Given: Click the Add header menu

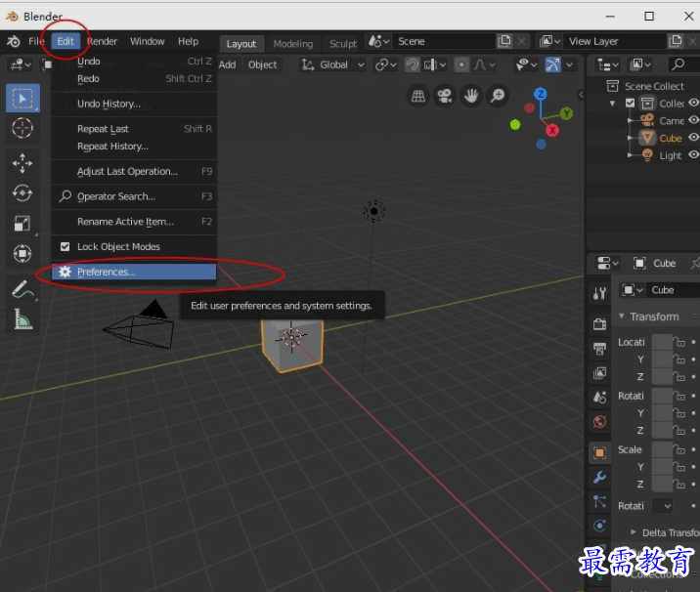Looking at the screenshot, I should (x=227, y=65).
